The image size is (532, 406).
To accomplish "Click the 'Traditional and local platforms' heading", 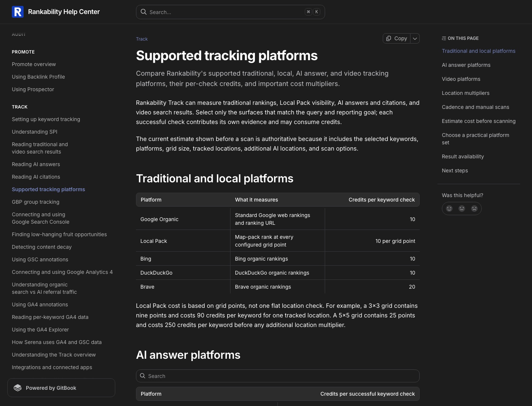I will click(x=215, y=179).
